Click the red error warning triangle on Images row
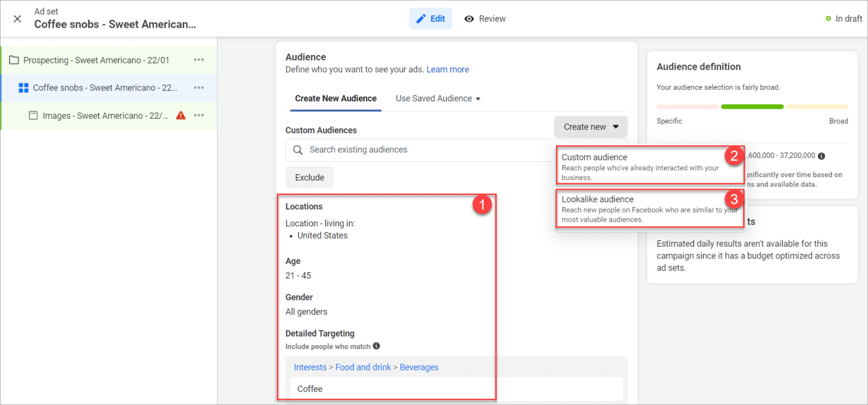The width and height of the screenshot is (868, 405). pos(180,115)
